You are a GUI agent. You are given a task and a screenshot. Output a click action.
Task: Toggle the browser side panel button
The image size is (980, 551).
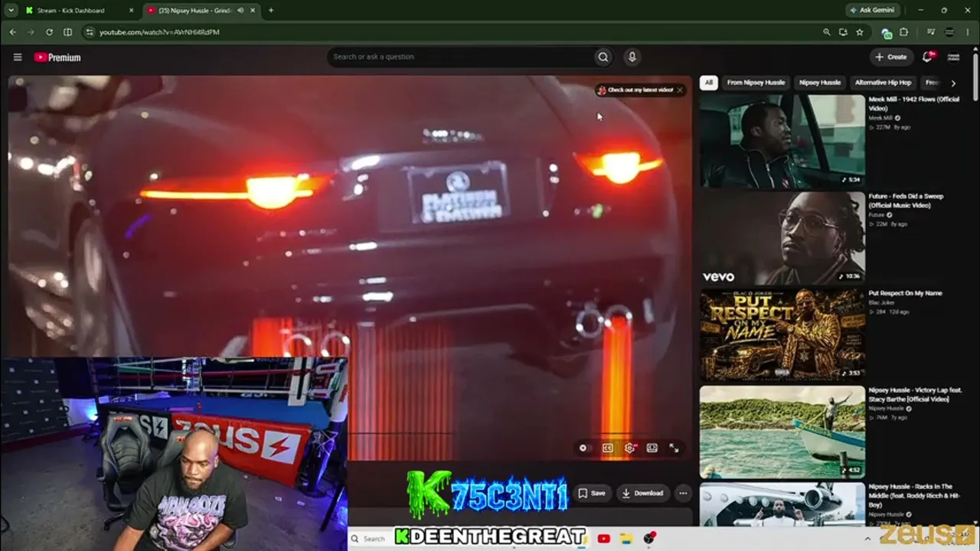(x=67, y=32)
